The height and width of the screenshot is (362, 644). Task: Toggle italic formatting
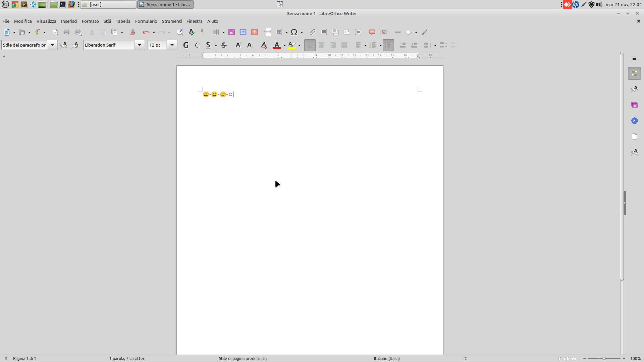[x=197, y=45]
